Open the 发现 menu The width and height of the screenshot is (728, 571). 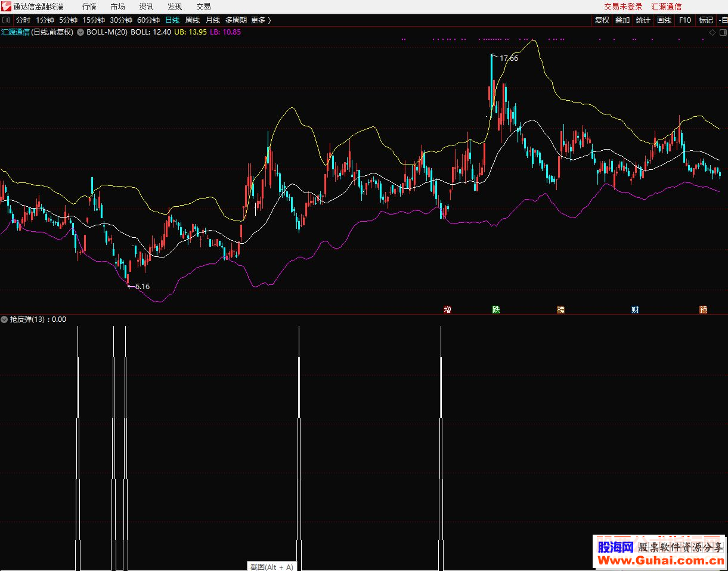pos(175,7)
